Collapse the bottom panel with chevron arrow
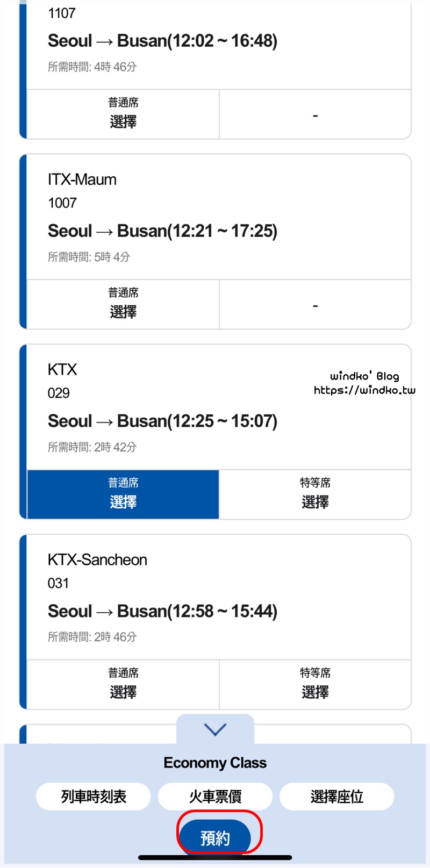Image resolution: width=430 pixels, height=868 pixels. click(x=215, y=729)
